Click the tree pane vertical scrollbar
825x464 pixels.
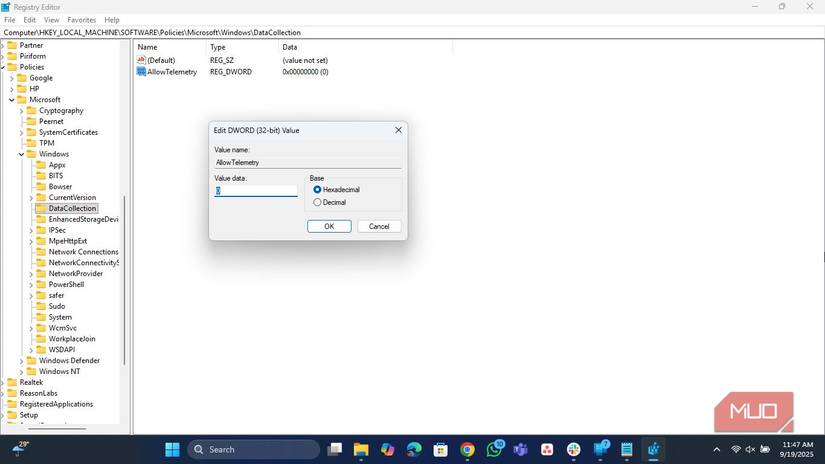pos(125,280)
